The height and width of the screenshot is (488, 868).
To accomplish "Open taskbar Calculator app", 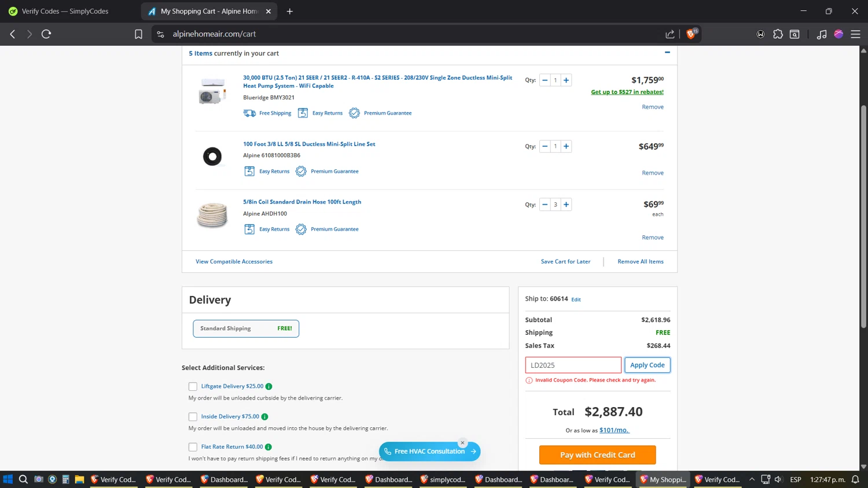I will point(66,479).
